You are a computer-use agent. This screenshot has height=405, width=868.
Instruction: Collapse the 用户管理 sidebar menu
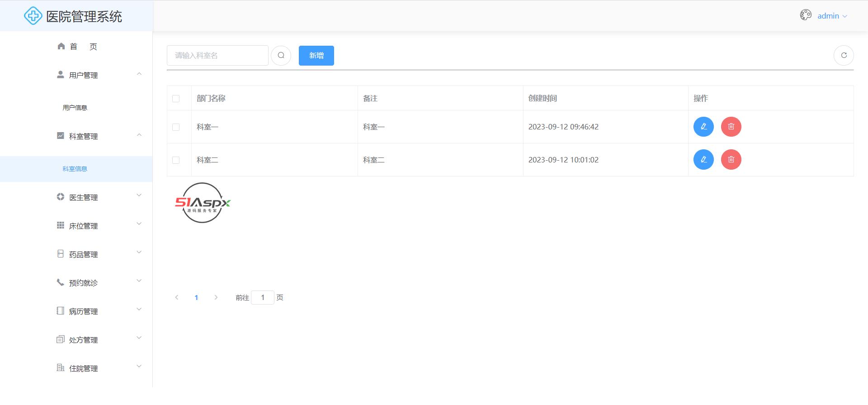(83, 75)
